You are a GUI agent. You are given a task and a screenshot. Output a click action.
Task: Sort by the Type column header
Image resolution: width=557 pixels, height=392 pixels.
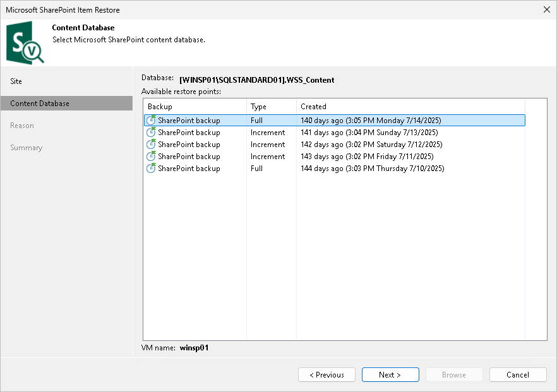coord(272,107)
